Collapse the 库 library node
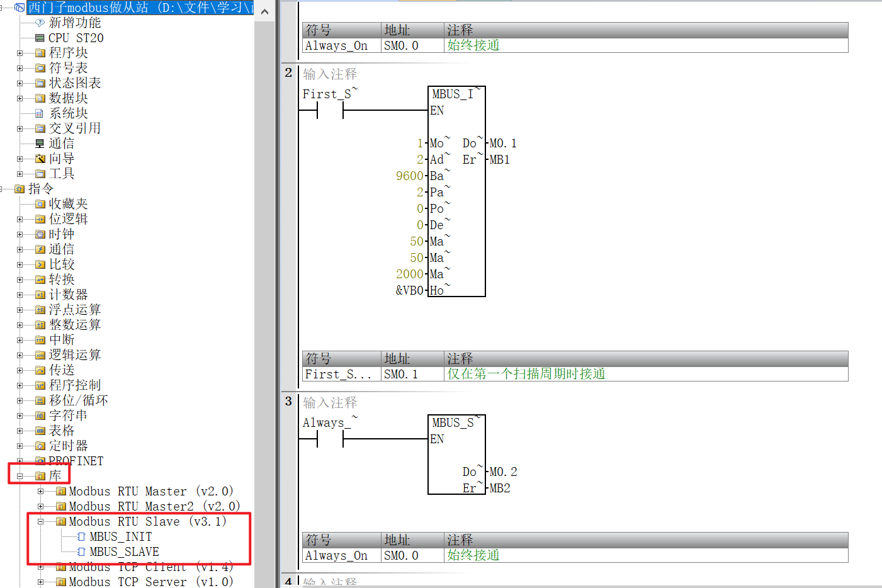The height and width of the screenshot is (588, 882). (20, 477)
